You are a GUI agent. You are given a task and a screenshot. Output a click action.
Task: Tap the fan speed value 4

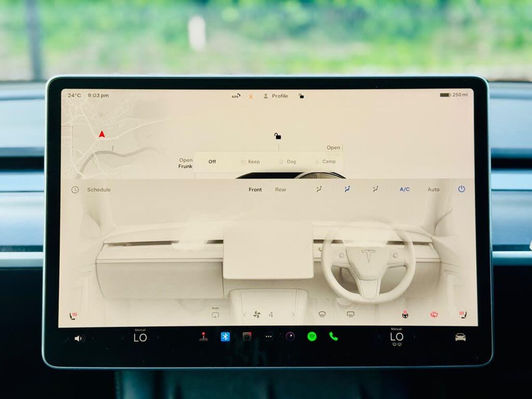tap(271, 315)
